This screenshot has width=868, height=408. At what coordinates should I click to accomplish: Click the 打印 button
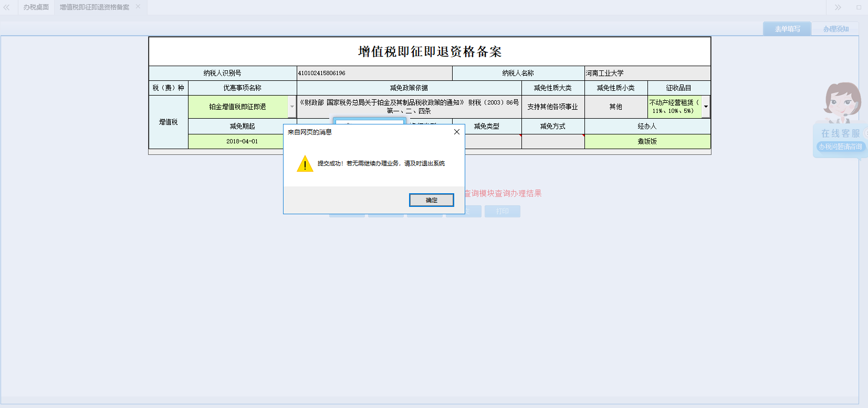pyautogui.click(x=502, y=211)
